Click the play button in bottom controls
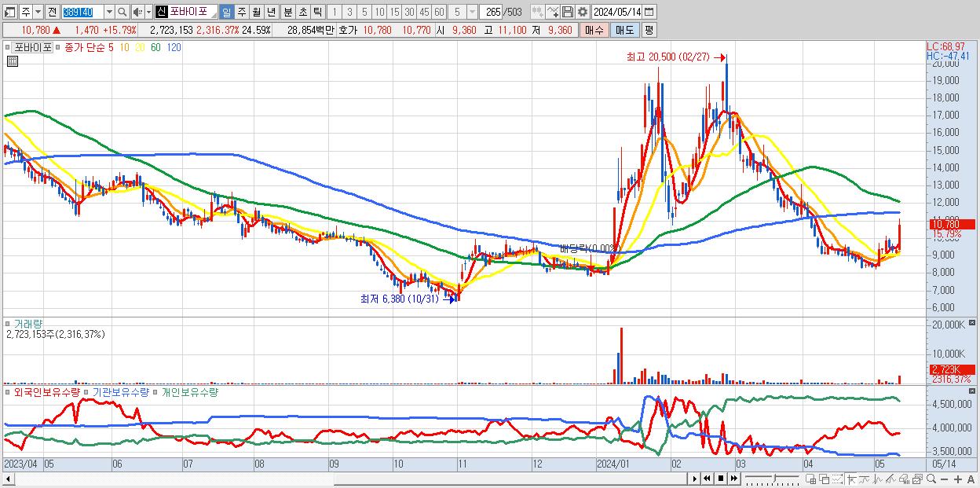This screenshot has width=980, height=488. click(695, 479)
